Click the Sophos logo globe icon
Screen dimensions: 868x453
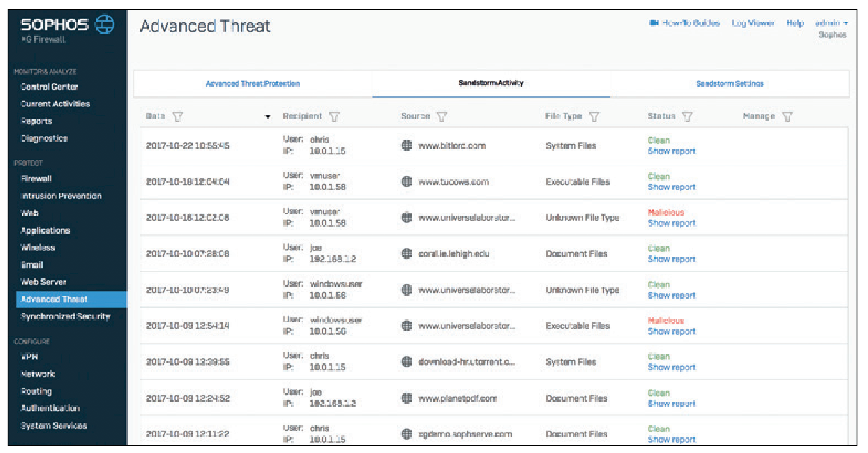tap(105, 25)
